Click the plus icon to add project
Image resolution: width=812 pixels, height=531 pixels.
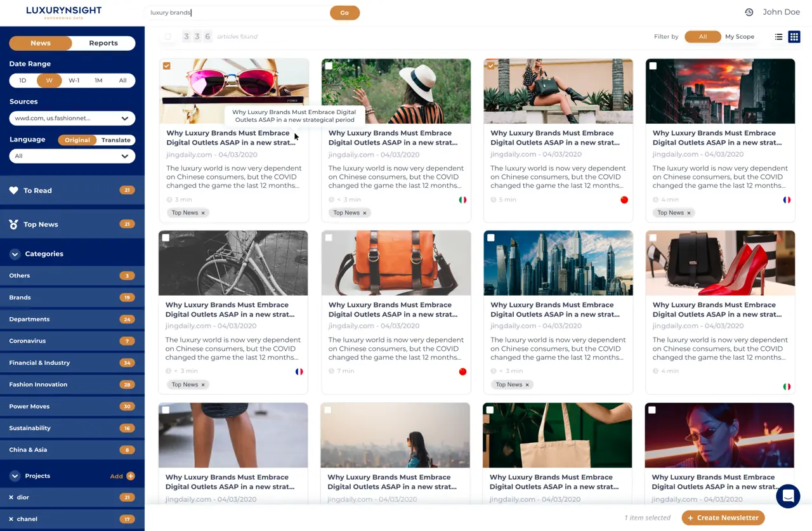tap(131, 476)
